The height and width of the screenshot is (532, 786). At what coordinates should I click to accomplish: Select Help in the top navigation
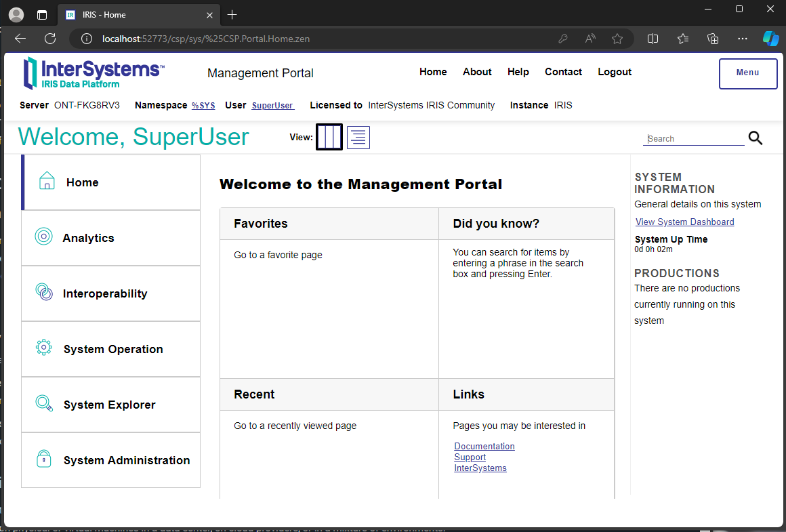tap(518, 72)
